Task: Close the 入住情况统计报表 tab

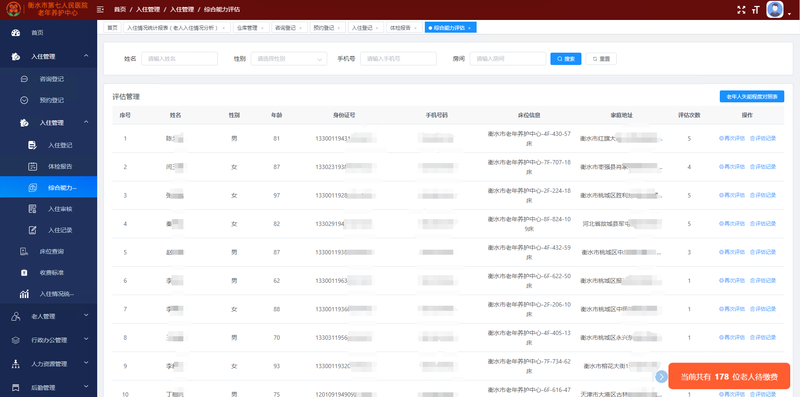Action: pyautogui.click(x=223, y=28)
